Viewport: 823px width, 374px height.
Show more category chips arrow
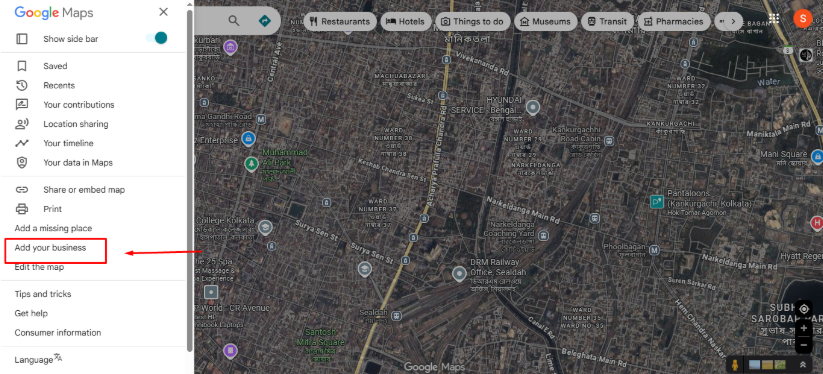click(x=733, y=22)
